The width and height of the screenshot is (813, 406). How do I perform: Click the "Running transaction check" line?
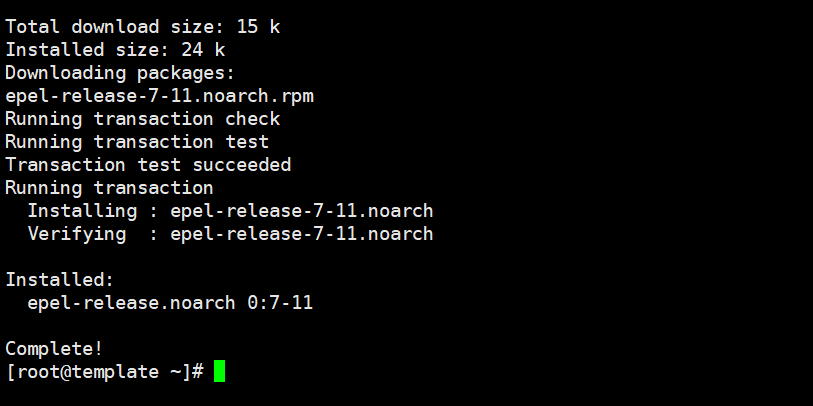(142, 119)
